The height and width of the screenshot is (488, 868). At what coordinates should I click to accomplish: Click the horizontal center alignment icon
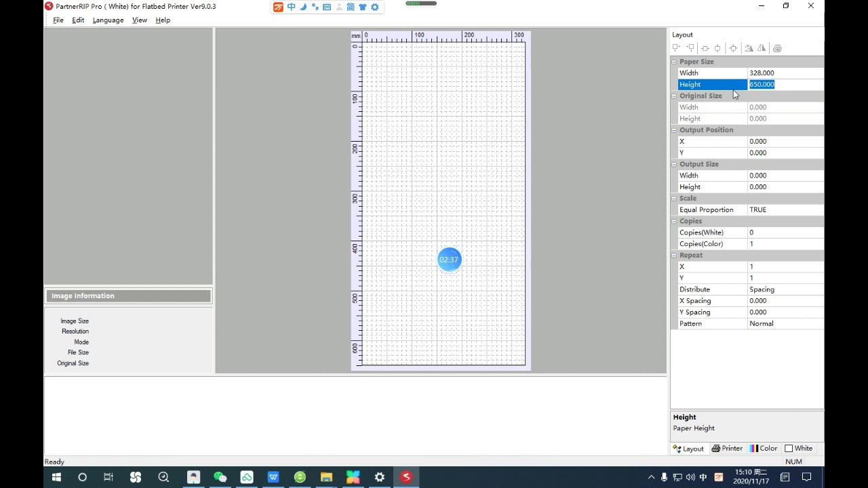pyautogui.click(x=705, y=48)
